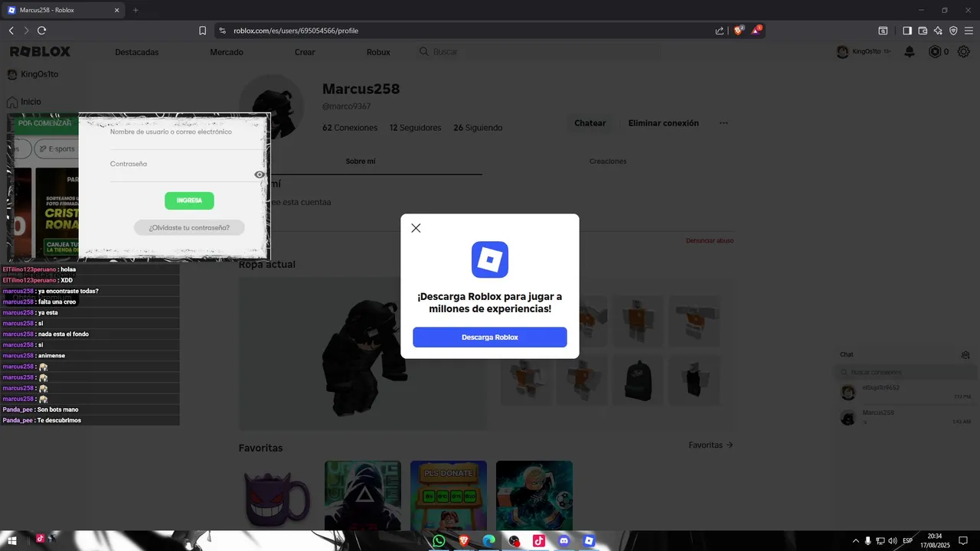The image size is (980, 551).
Task: Open the Mercado menu item
Action: (227, 52)
